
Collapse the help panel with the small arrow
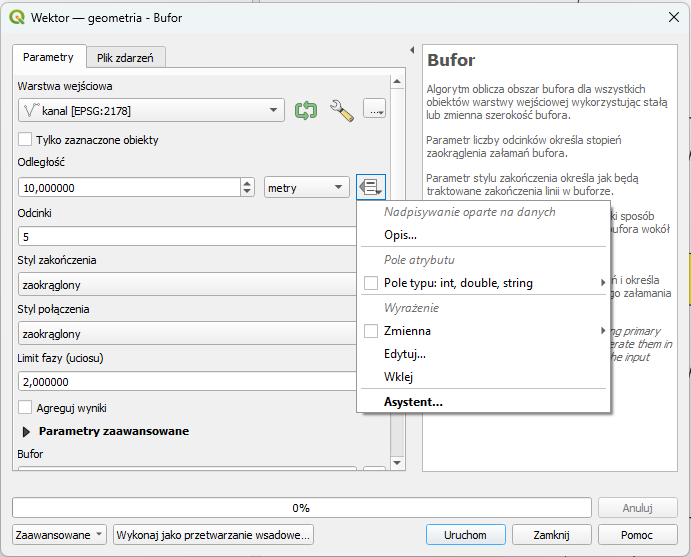(x=413, y=50)
